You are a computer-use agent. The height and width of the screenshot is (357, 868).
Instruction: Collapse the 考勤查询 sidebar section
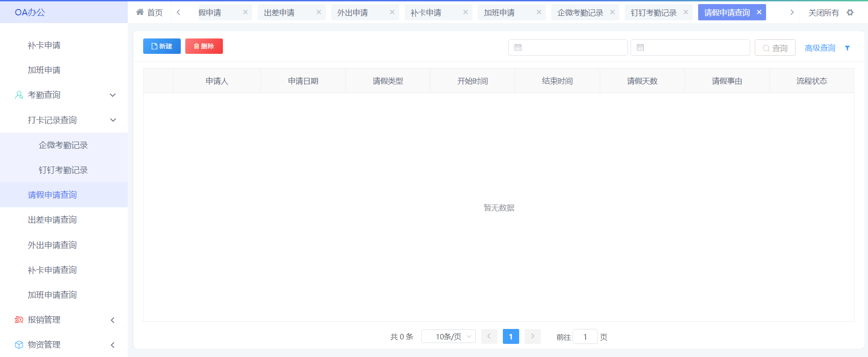113,95
